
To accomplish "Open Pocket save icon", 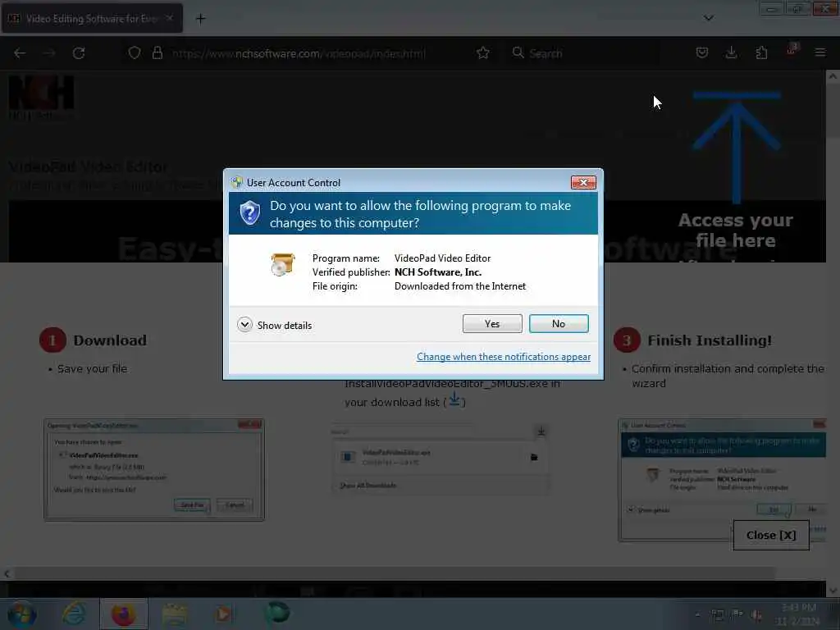I will 702,52.
